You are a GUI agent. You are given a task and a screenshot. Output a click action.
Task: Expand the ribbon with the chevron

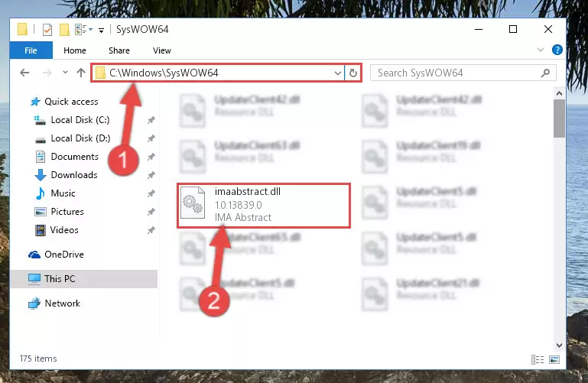point(541,50)
